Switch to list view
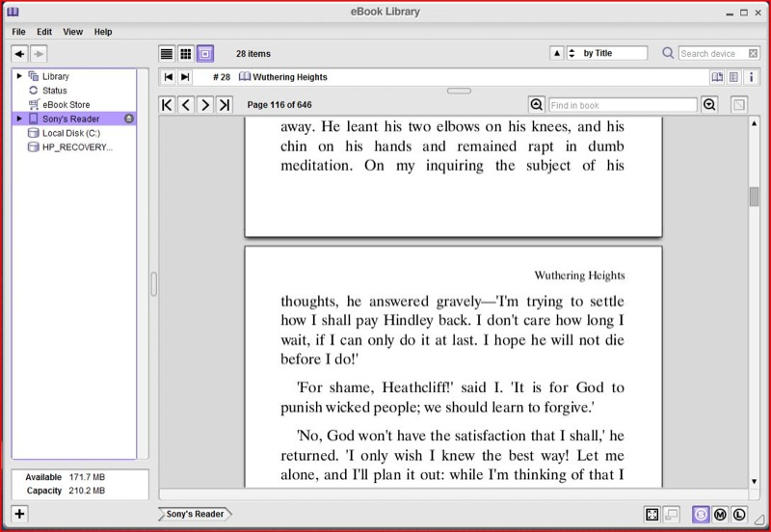Viewport: 771px width, 532px height. point(167,54)
